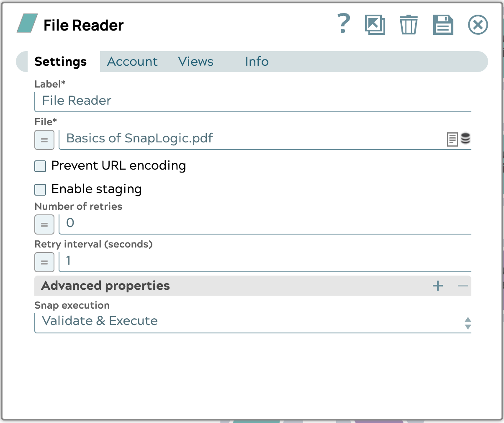Toggle expression mode for the File field
The height and width of the screenshot is (423, 504).
[x=44, y=140]
